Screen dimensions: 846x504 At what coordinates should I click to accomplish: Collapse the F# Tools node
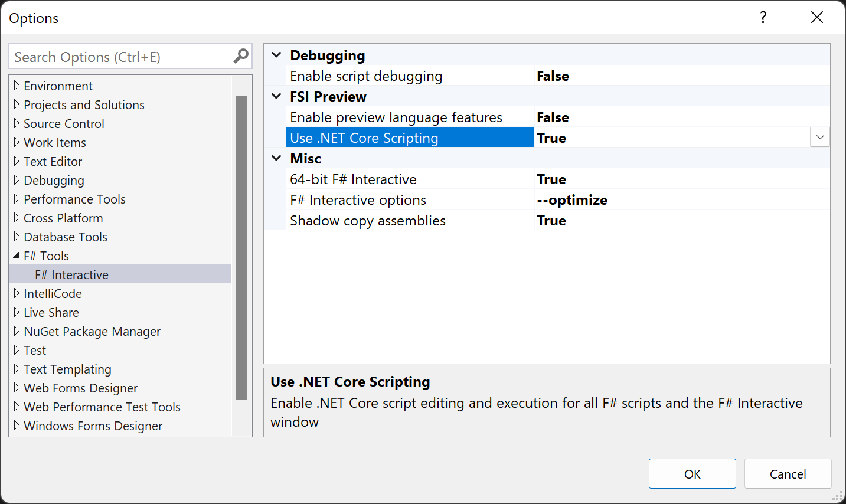[x=17, y=256]
